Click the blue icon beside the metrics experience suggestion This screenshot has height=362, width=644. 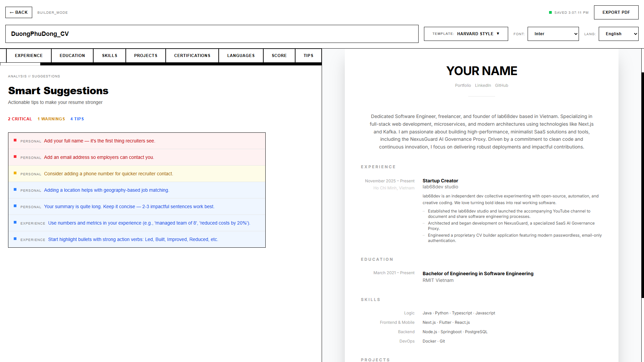coord(15,223)
